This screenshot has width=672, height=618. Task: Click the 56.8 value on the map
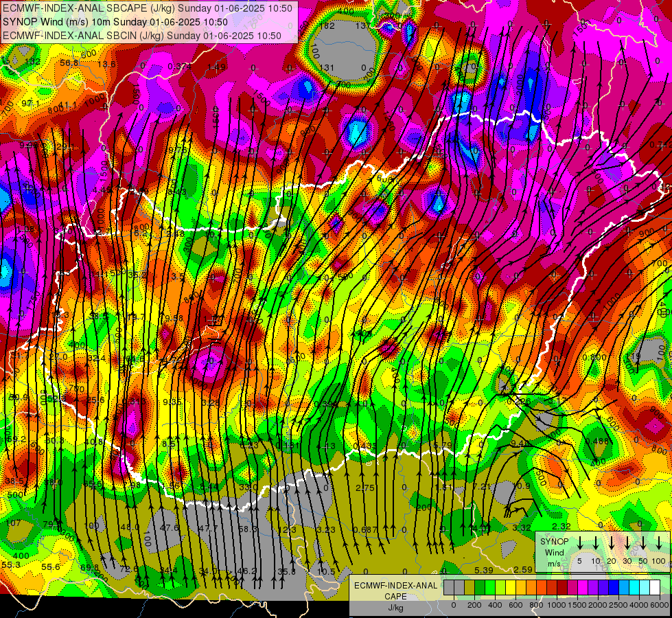(x=69, y=63)
